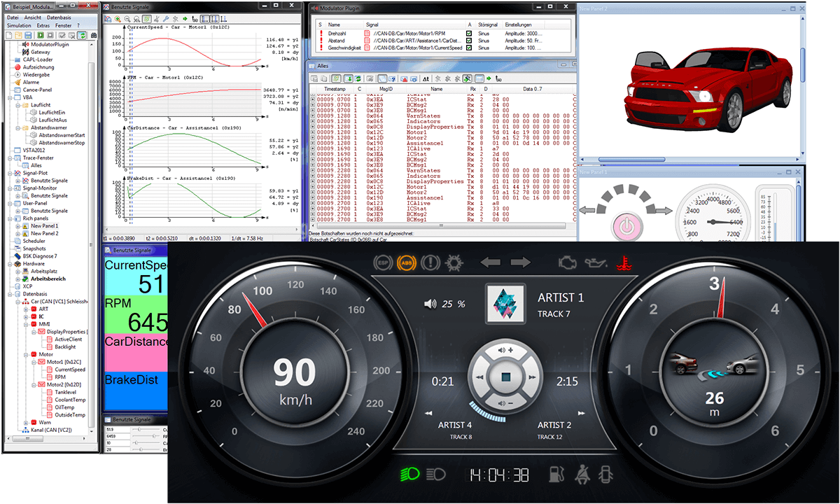Click the green headlight indicator icon
840x504 pixels.
tap(410, 475)
